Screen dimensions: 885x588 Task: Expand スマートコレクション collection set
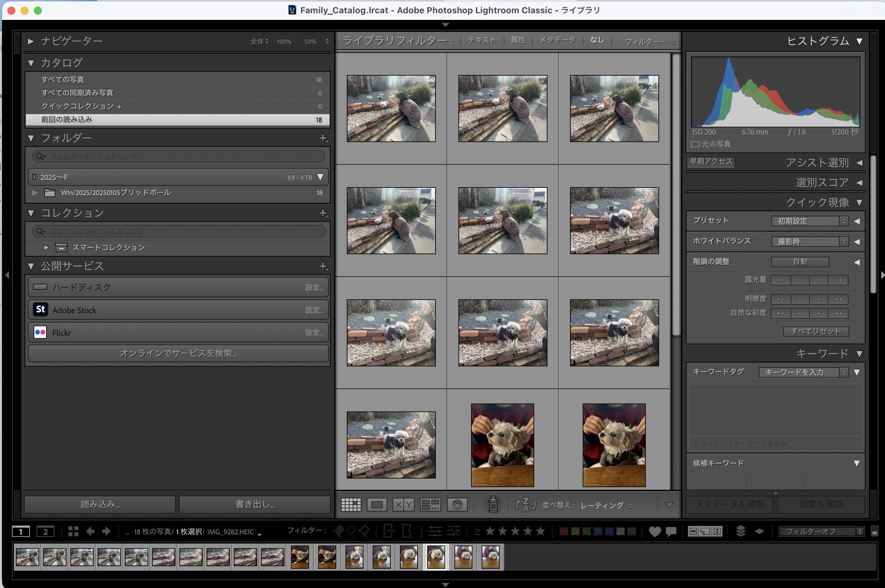(46, 248)
